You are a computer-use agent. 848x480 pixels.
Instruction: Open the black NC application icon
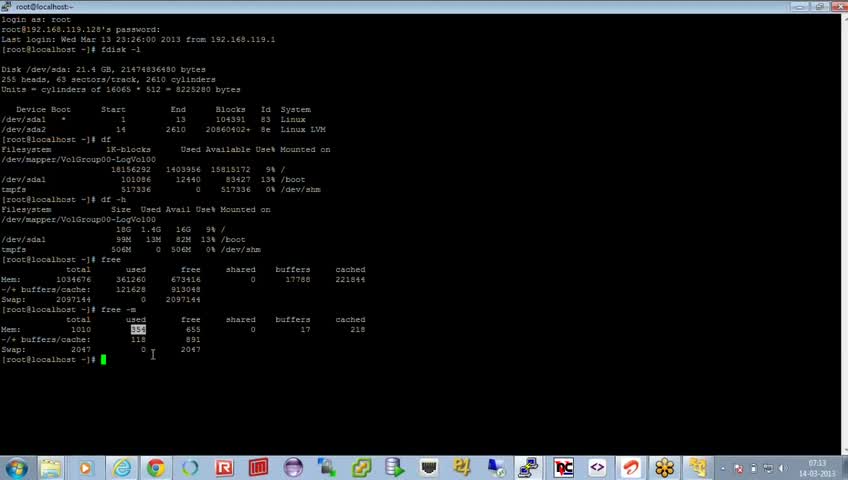[563, 468]
